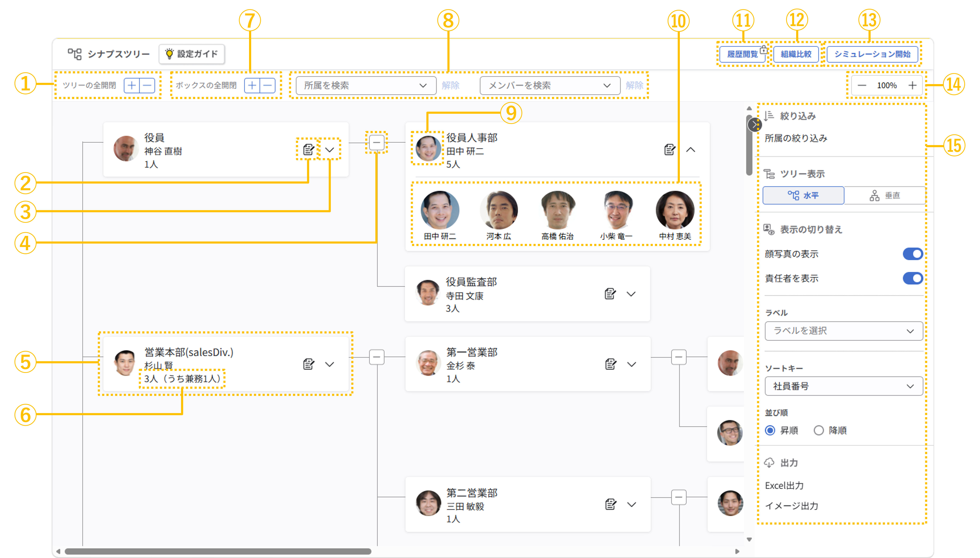Collapse branch after 第一営業部
The image size is (980, 558).
click(679, 357)
